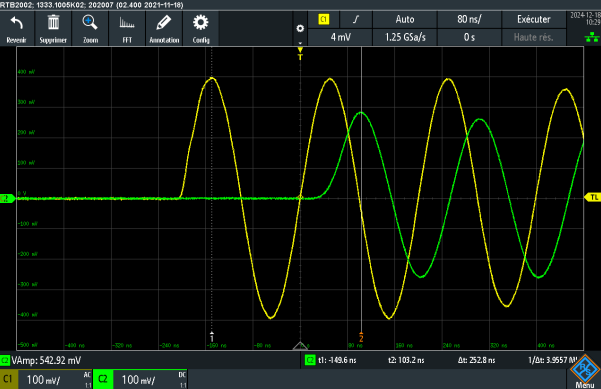Open the C1 100 mV/ vertical scale

pyautogui.click(x=43, y=380)
